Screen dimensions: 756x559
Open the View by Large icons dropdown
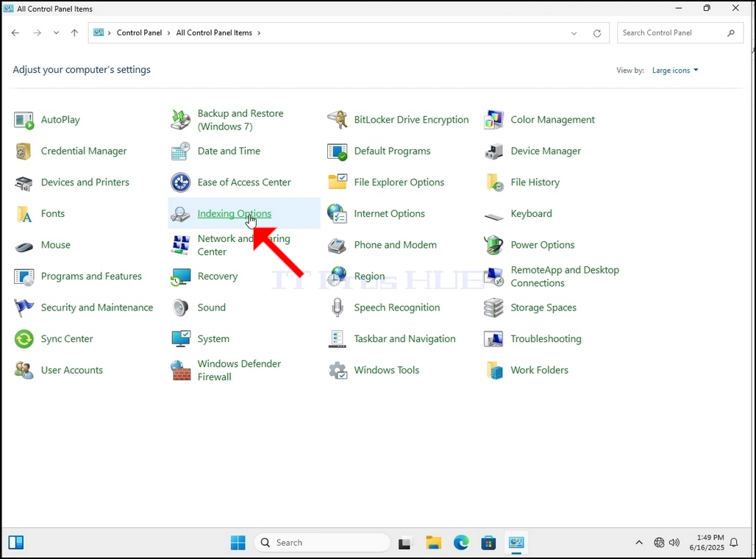click(675, 71)
